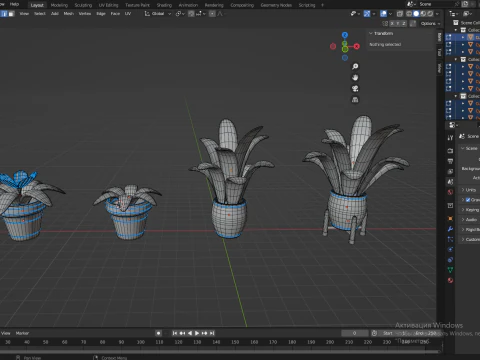Click the blue Z axis gizmo handle

click(x=345, y=35)
